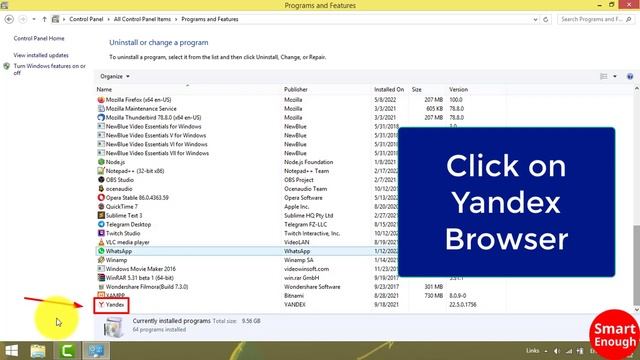Click the Node.js program icon
The image size is (640, 360).
[101, 162]
